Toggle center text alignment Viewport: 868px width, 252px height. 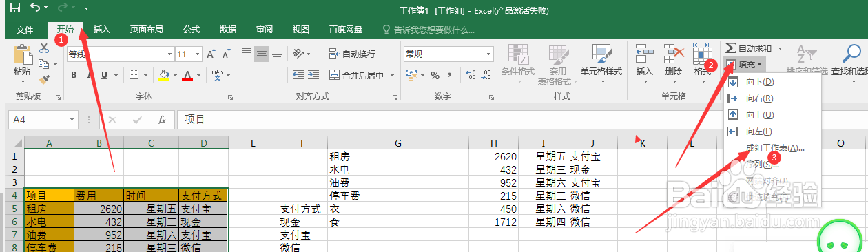(x=262, y=75)
